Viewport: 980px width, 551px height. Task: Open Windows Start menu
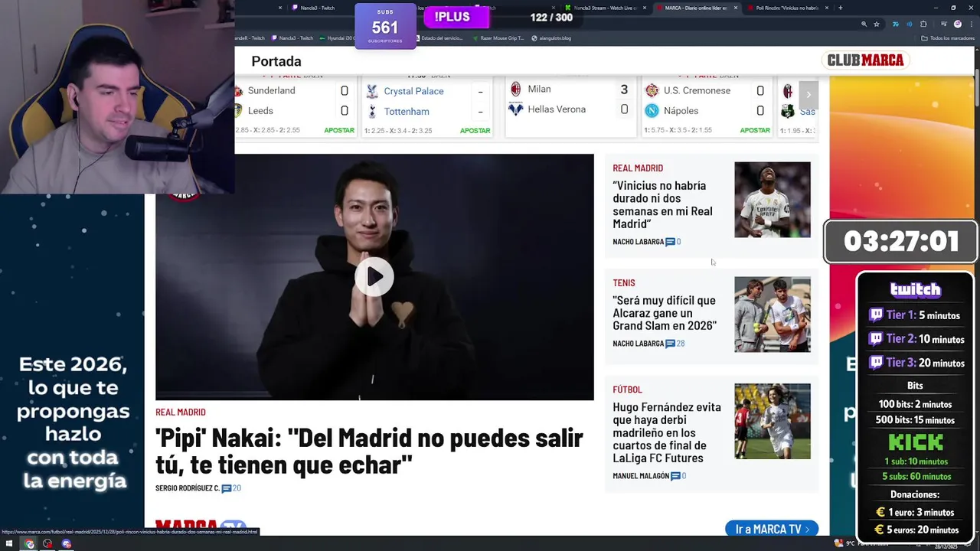click(10, 544)
